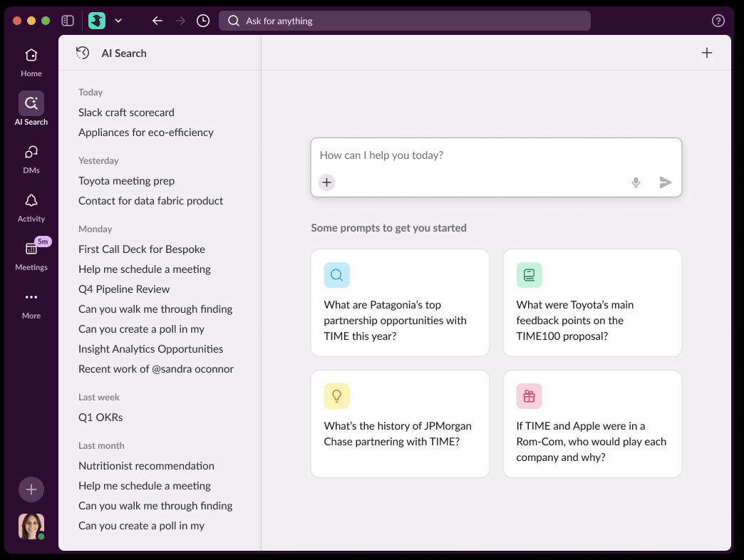The height and width of the screenshot is (560, 744).
Task: Open DMs in the sidebar
Action: pyautogui.click(x=31, y=160)
